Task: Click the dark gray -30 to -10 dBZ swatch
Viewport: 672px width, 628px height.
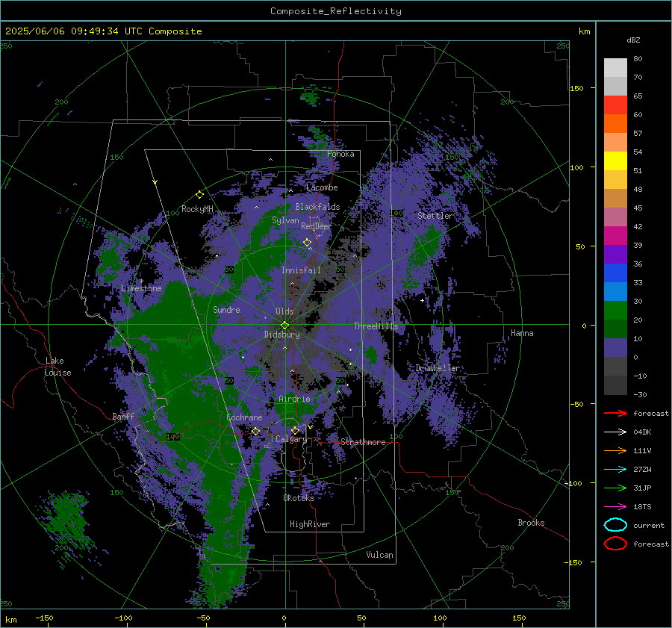Action: [615, 385]
